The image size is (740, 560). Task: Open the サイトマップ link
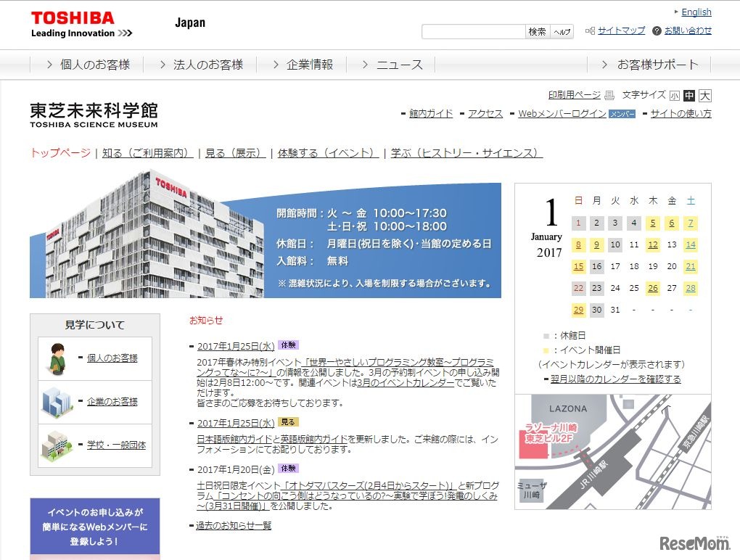(621, 30)
